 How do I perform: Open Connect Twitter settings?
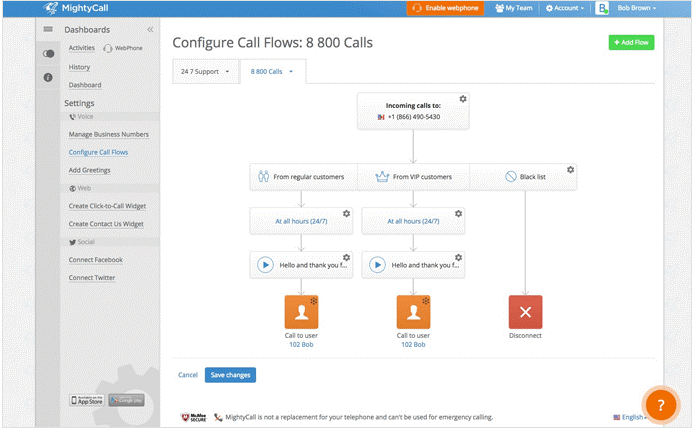tap(92, 278)
